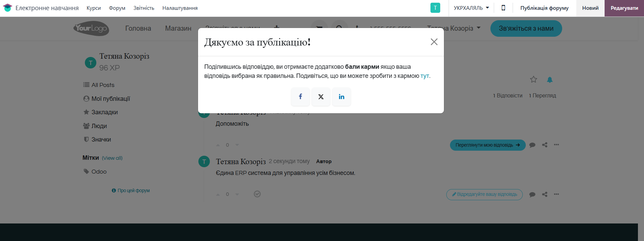Viewport: 644px width, 241px height.
Task: Share on Facebook from the dialog
Action: tap(300, 97)
